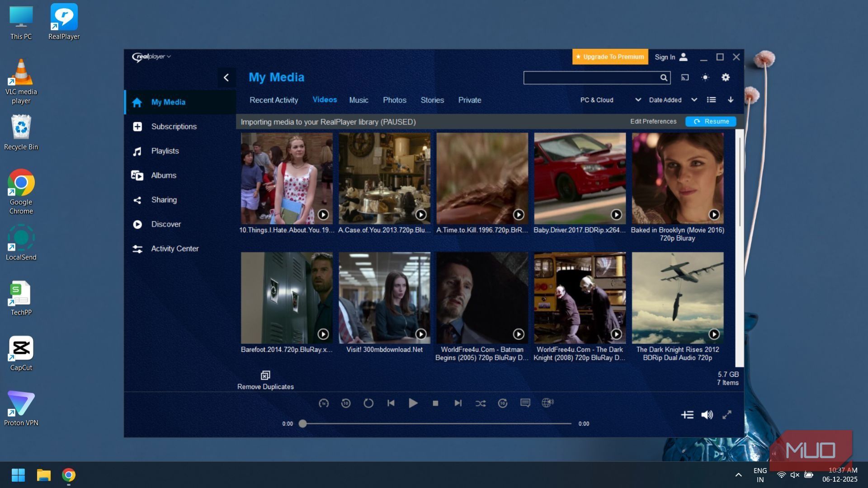Screen dimensions: 868x488
Task: Click the Sign In user icon
Action: [x=684, y=57]
